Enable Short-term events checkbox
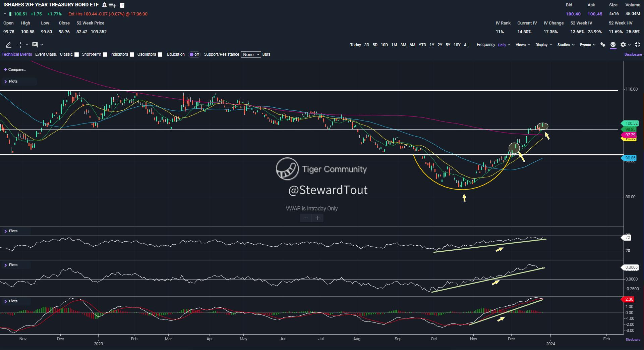644x350 pixels. pos(105,54)
